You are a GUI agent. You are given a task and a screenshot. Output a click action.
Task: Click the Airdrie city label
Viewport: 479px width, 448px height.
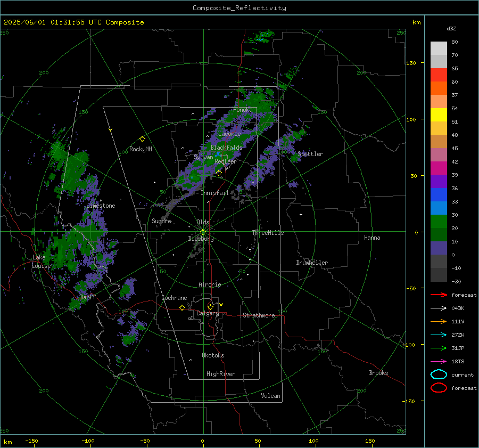tap(210, 284)
